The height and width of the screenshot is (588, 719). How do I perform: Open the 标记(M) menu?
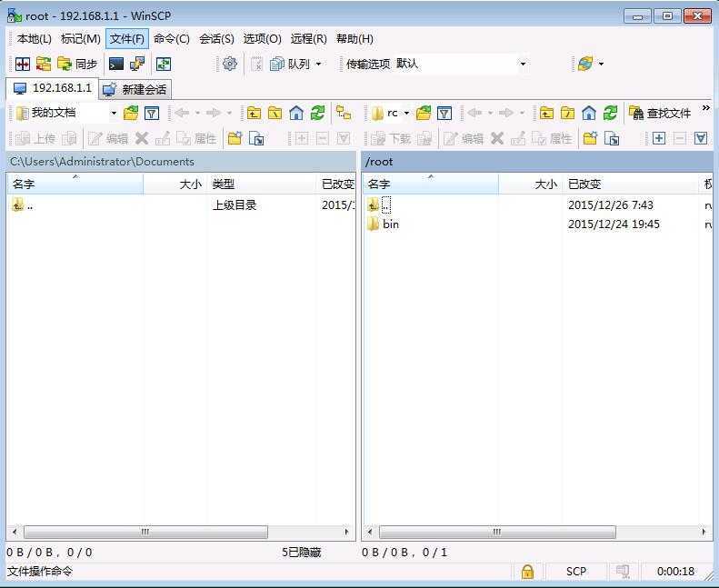pyautogui.click(x=81, y=38)
